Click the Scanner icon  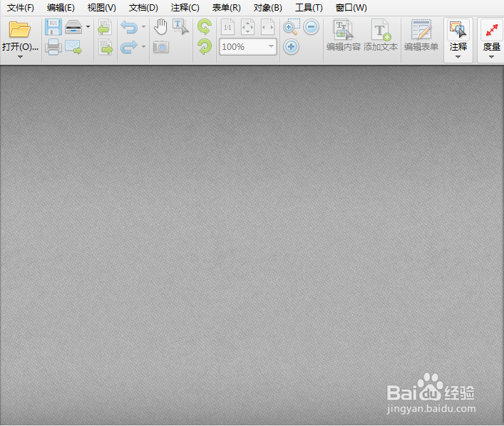tap(73, 27)
